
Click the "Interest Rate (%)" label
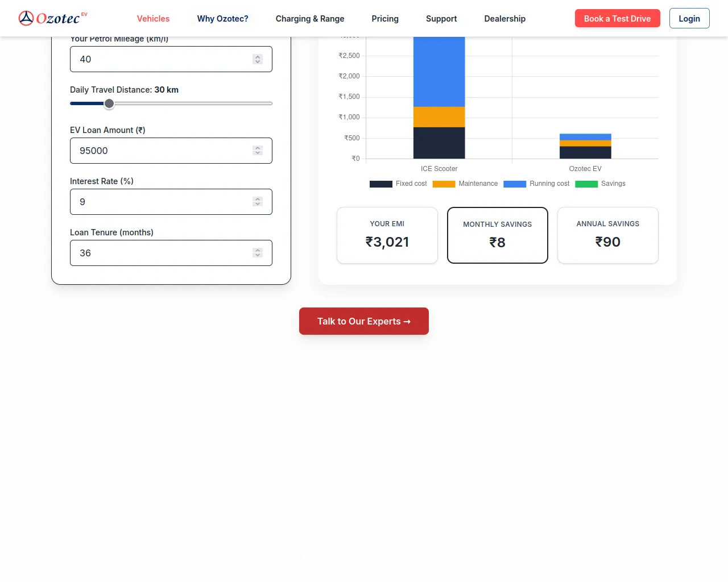(102, 181)
